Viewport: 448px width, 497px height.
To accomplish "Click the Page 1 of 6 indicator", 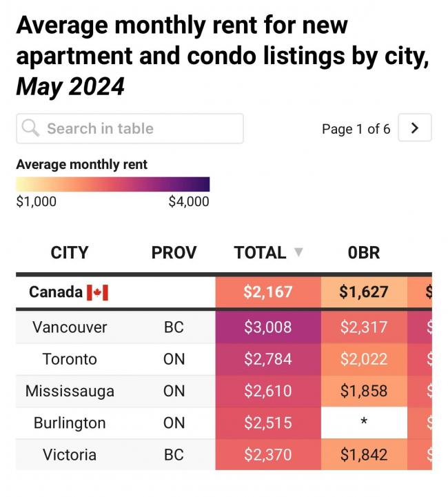I will (356, 129).
